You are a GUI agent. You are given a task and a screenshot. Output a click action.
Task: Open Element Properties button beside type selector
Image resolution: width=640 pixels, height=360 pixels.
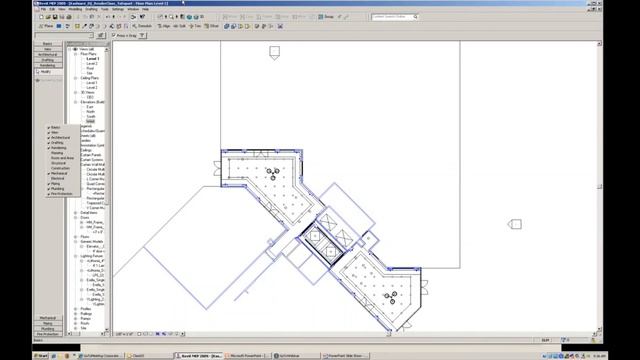(101, 36)
